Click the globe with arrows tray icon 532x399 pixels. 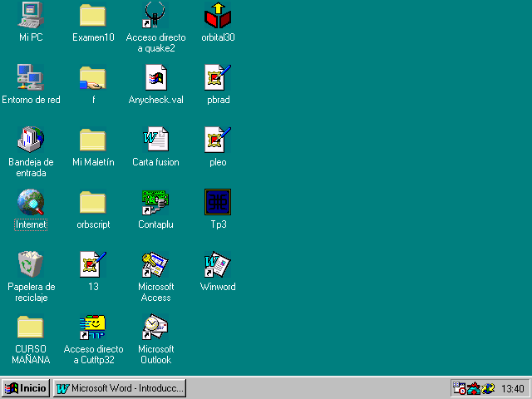pos(488,388)
